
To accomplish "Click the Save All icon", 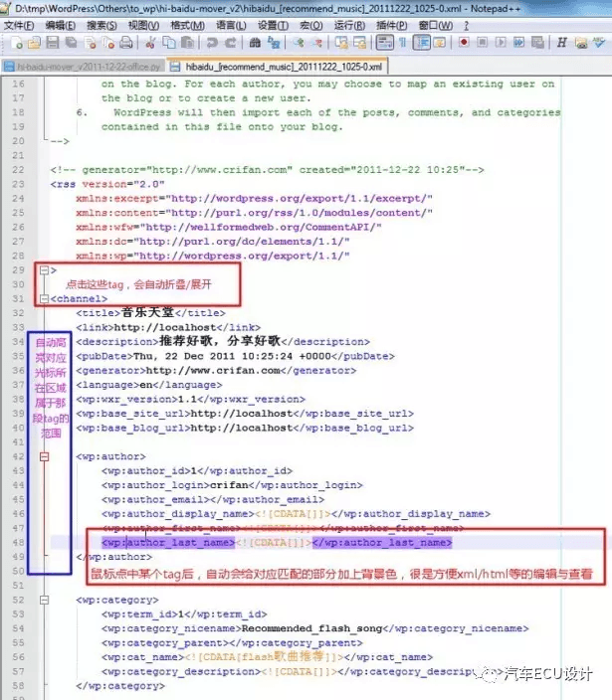I will tap(71, 43).
